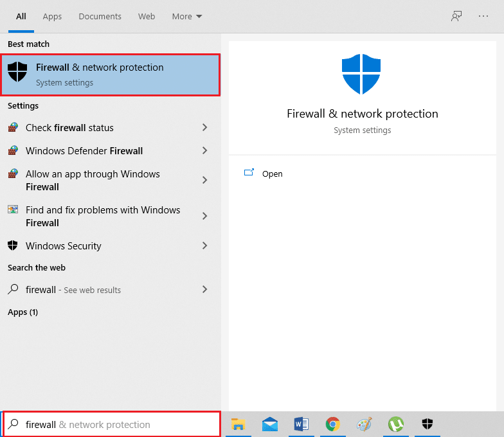
Task: Select the Web search tab
Action: point(147,16)
